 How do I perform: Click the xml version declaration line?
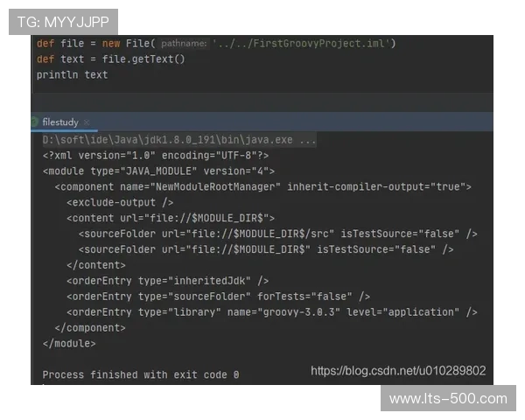pyautogui.click(x=155, y=156)
